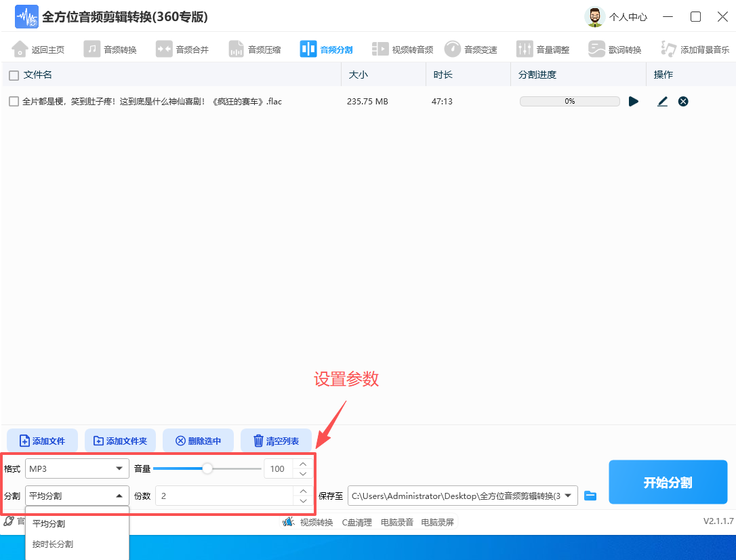Open the 格式 MP3 format dropdown
Screen dimensions: 736x560
tap(77, 468)
